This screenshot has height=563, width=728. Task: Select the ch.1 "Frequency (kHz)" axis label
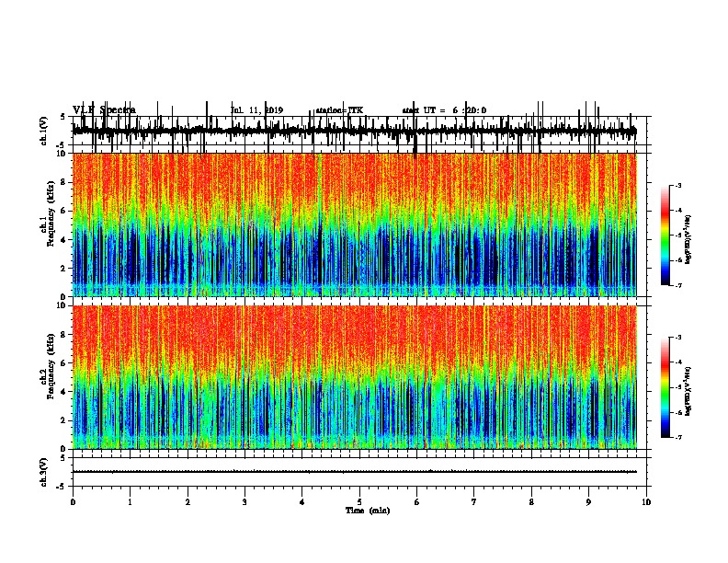click(51, 213)
